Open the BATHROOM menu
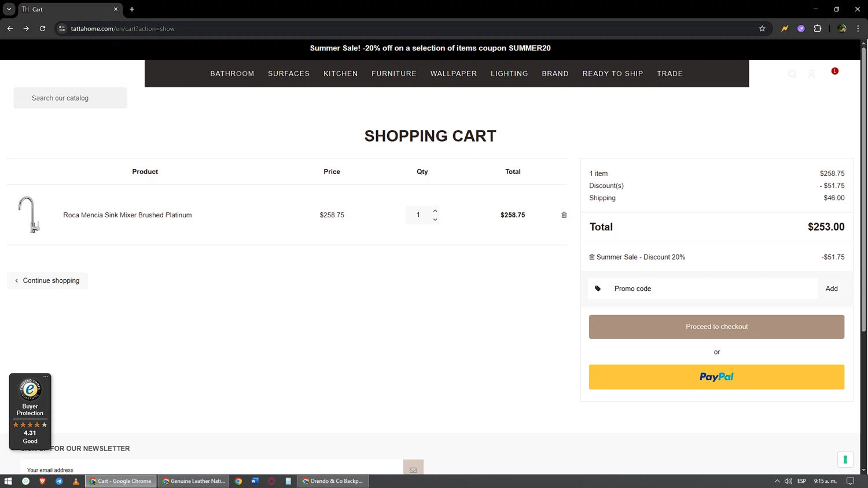 click(232, 73)
